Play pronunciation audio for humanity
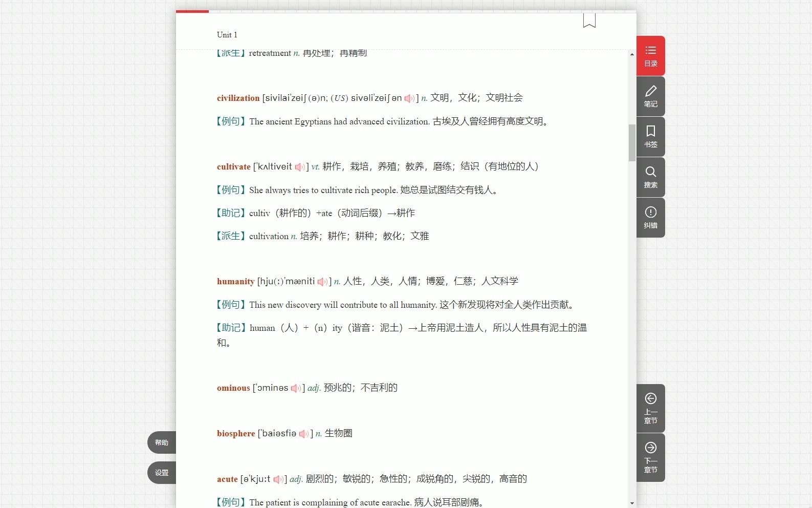Screen dimensions: 812x508 tap(322, 282)
